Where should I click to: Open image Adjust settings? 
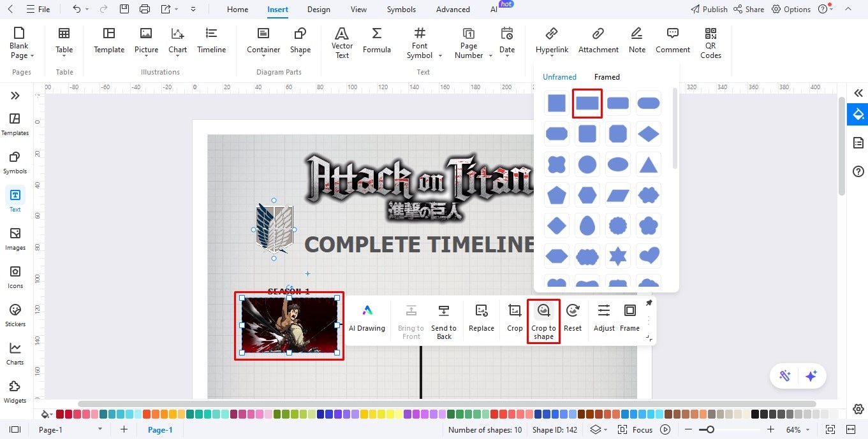point(604,317)
